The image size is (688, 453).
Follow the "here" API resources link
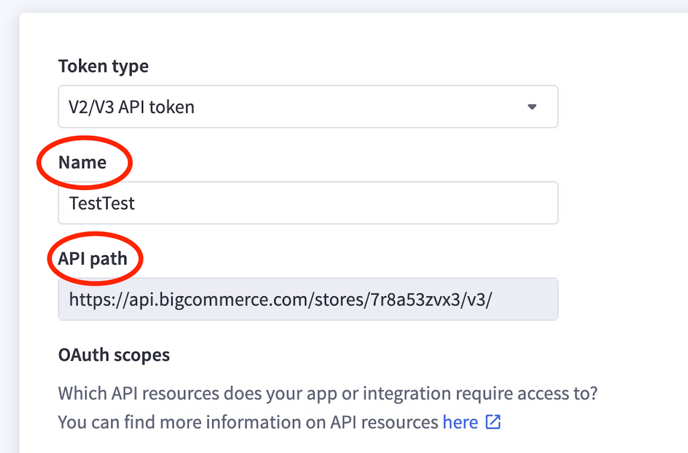click(x=460, y=422)
